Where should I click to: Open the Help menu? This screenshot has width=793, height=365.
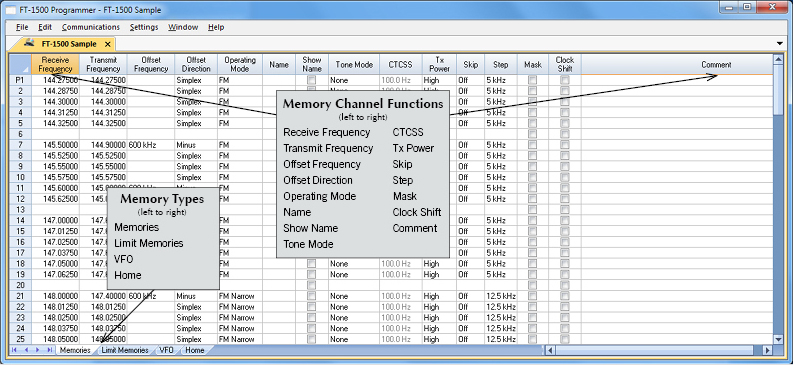pos(216,27)
